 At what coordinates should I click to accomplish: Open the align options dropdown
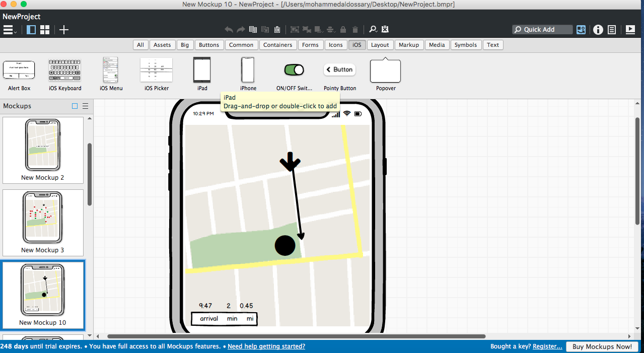tap(331, 30)
